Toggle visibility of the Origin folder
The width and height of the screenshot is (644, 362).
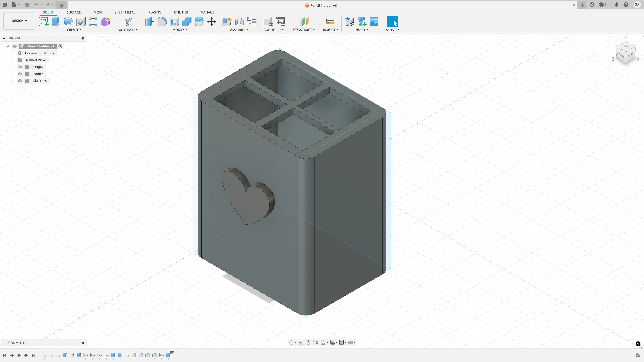(x=20, y=67)
